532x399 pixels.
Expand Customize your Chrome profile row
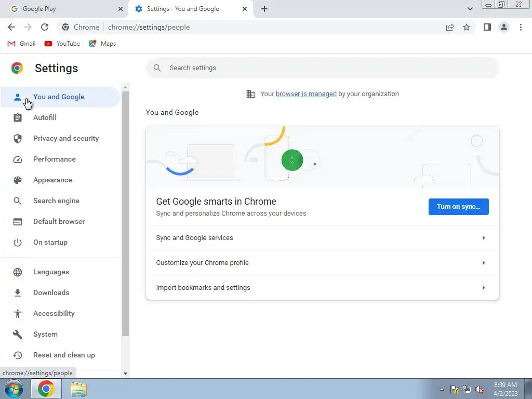pos(322,262)
